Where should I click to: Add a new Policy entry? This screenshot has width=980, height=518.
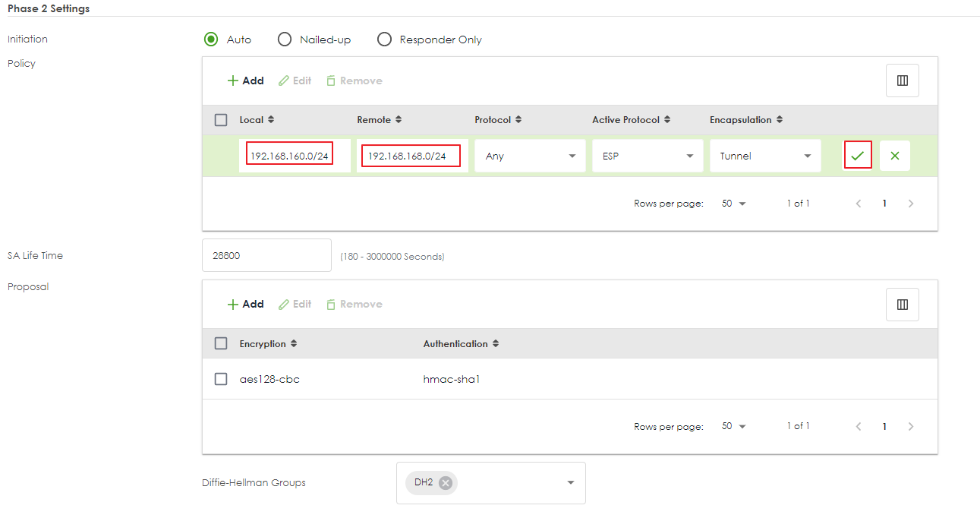click(x=245, y=81)
